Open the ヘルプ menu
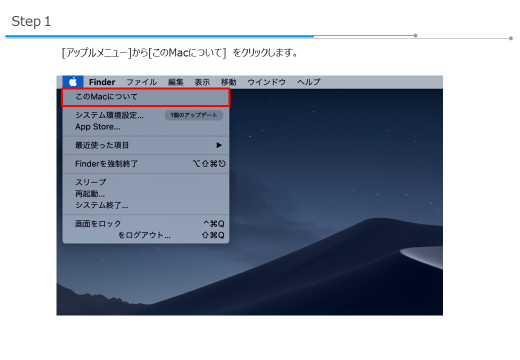 309,82
